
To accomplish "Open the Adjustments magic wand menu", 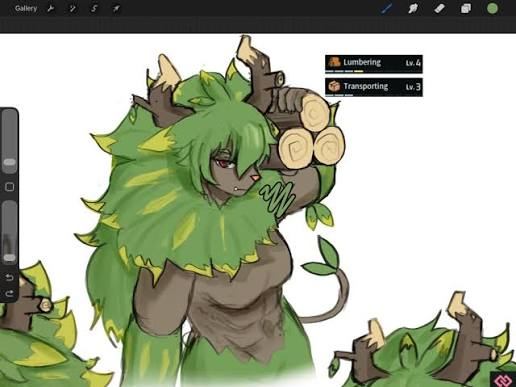I will 72,8.
